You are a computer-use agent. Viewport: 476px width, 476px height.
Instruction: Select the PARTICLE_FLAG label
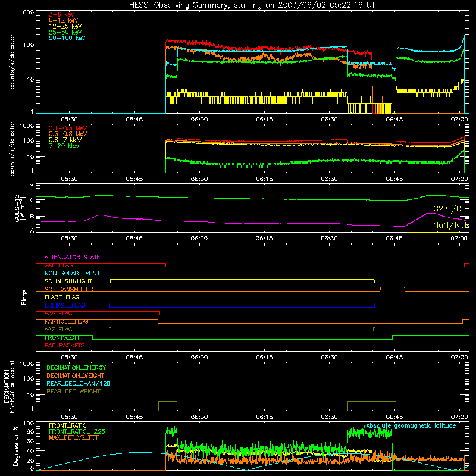[x=67, y=321]
